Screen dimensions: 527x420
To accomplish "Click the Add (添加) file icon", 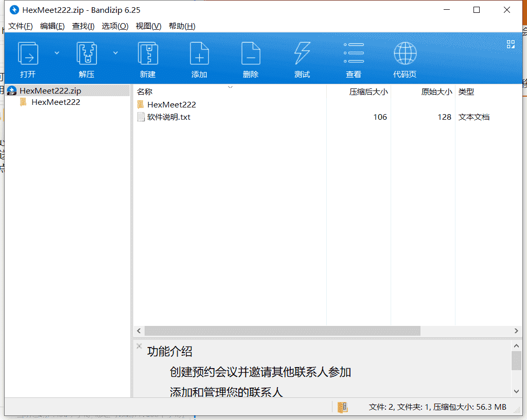I will pyautogui.click(x=199, y=53).
